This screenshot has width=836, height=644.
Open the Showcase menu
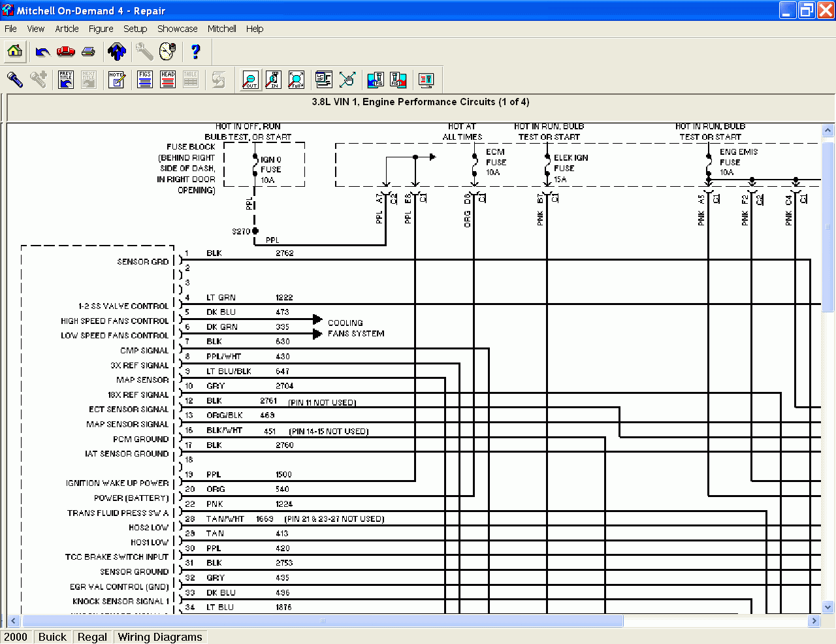pyautogui.click(x=177, y=29)
